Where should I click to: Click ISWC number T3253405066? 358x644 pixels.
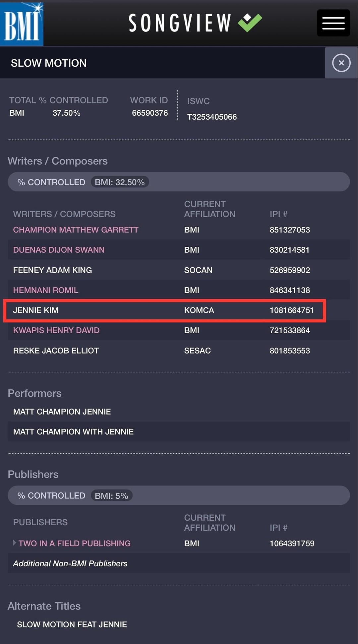(x=212, y=117)
